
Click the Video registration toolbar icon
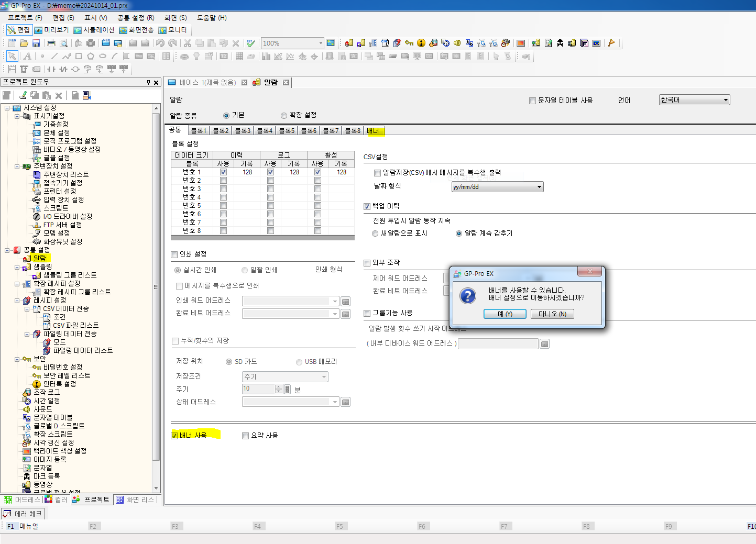[572, 43]
